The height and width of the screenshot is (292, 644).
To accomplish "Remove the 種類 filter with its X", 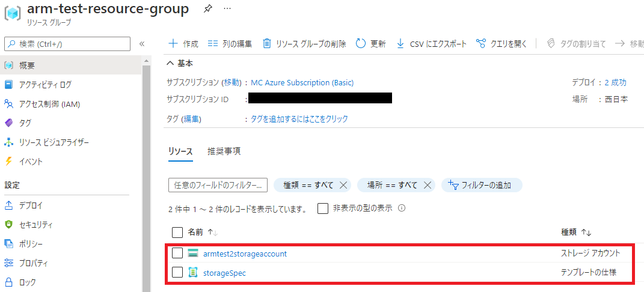I will [343, 185].
